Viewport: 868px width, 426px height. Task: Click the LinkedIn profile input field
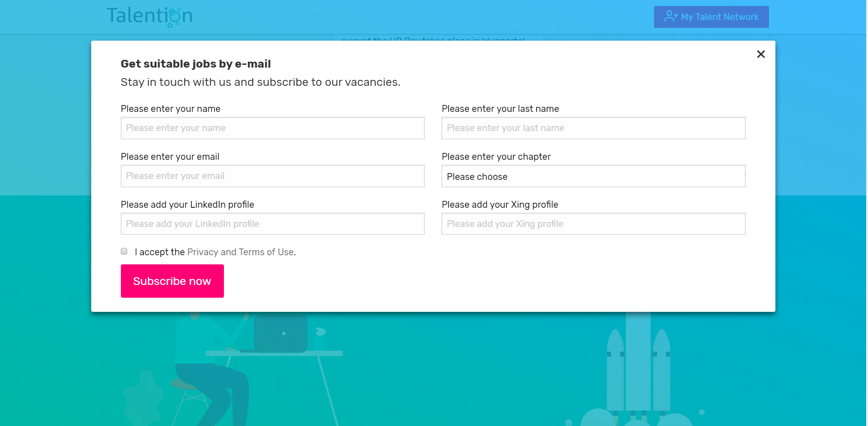(272, 224)
